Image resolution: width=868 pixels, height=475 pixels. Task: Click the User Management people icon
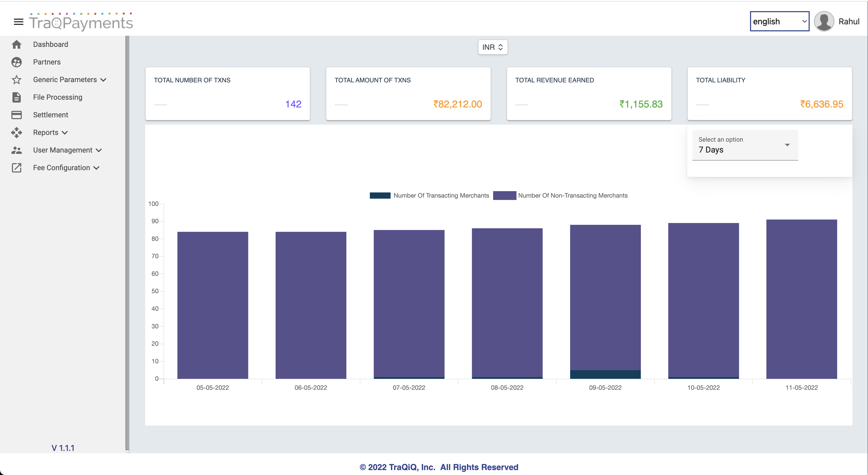coord(17,150)
